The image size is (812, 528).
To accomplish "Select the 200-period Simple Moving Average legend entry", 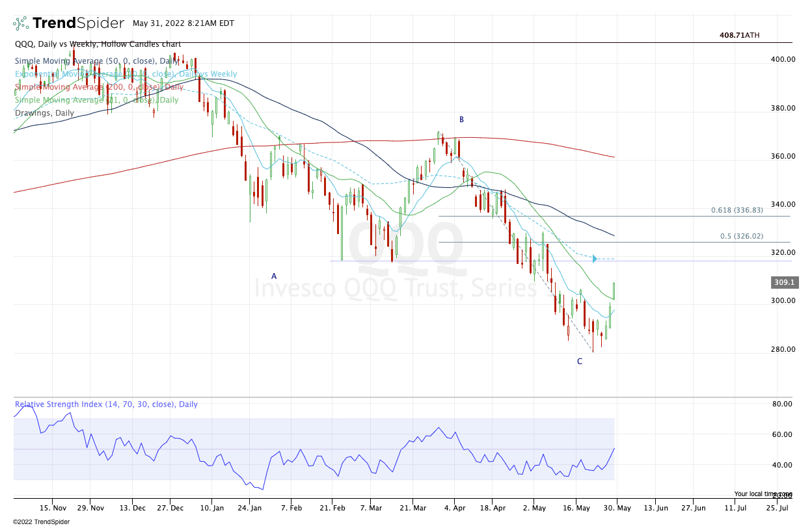I will 100,86.
